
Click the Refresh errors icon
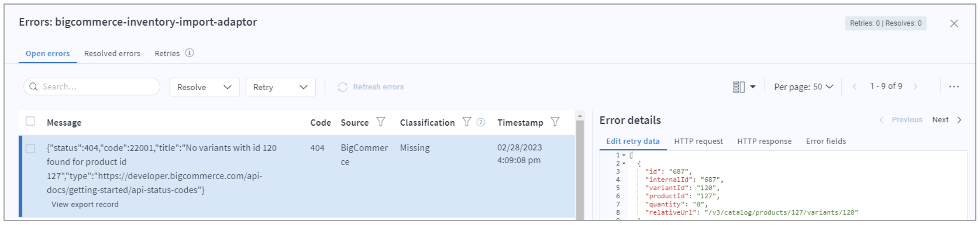coord(343,87)
